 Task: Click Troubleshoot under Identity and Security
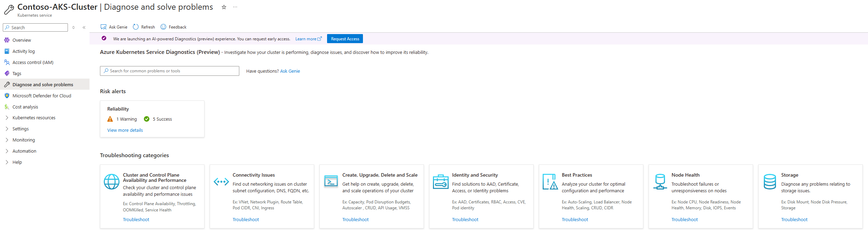(465, 219)
